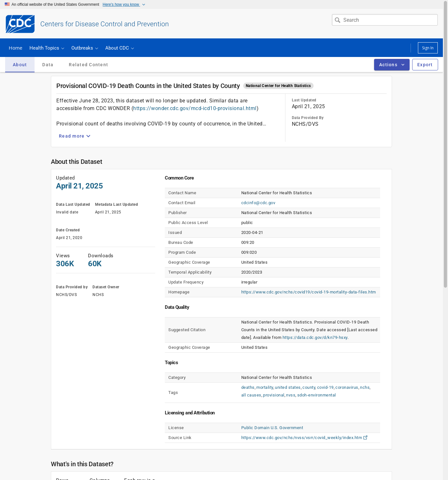Viewport: 448px width, 480px height.
Task: Click the Export button
Action: pos(425,65)
